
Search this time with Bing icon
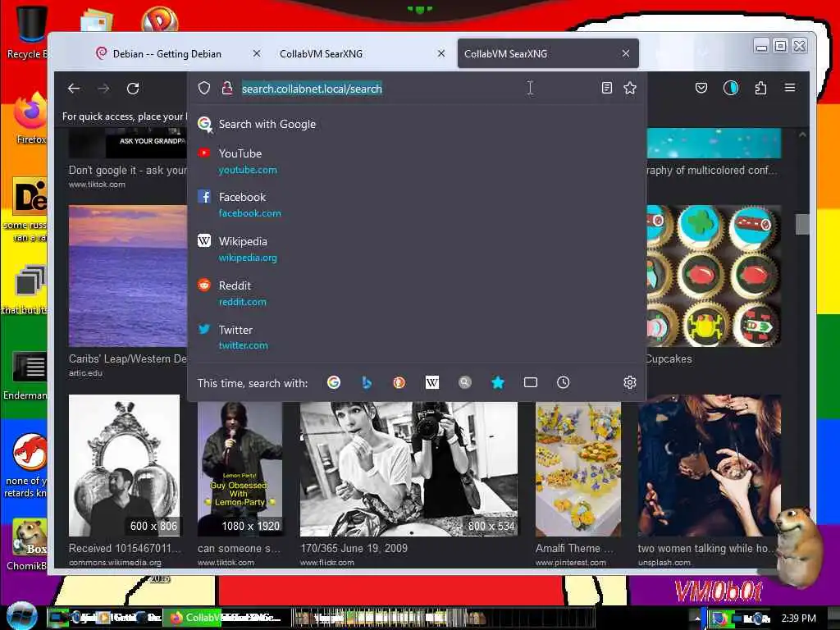click(x=367, y=382)
